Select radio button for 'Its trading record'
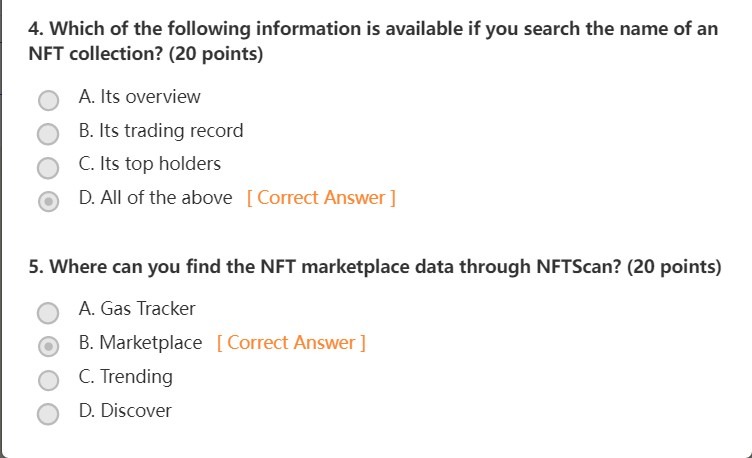The image size is (752, 458). pyautogui.click(x=48, y=133)
